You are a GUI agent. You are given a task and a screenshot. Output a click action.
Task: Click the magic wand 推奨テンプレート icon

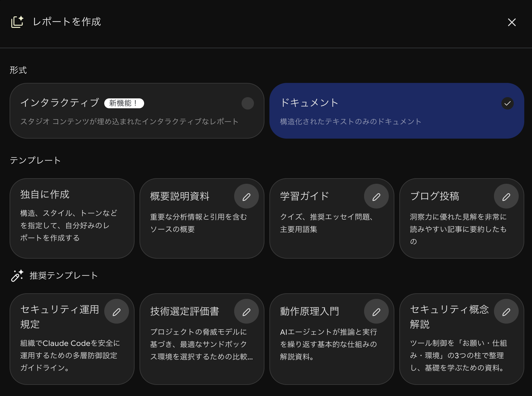pos(17,276)
